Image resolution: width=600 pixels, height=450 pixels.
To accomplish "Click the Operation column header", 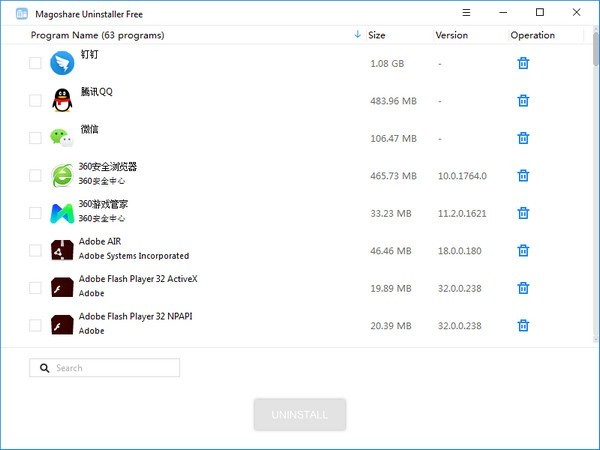I will click(532, 35).
